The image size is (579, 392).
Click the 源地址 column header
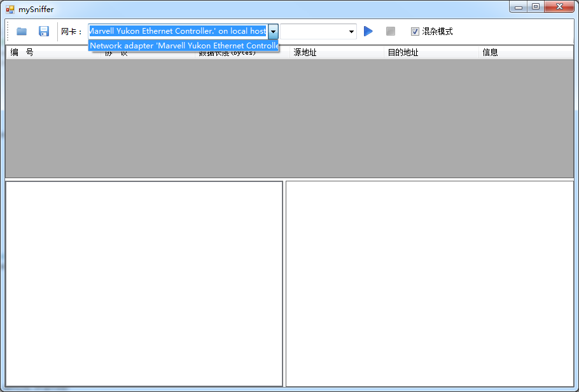(337, 52)
